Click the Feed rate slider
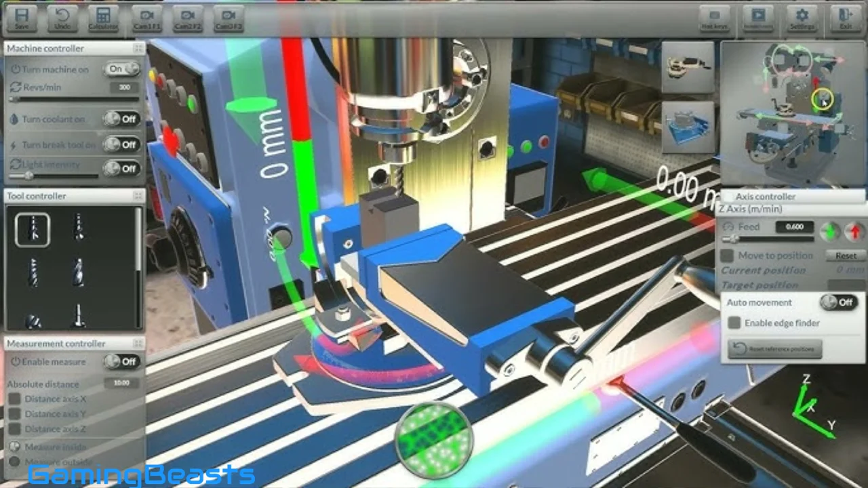This screenshot has height=488, width=868. pyautogui.click(x=768, y=239)
